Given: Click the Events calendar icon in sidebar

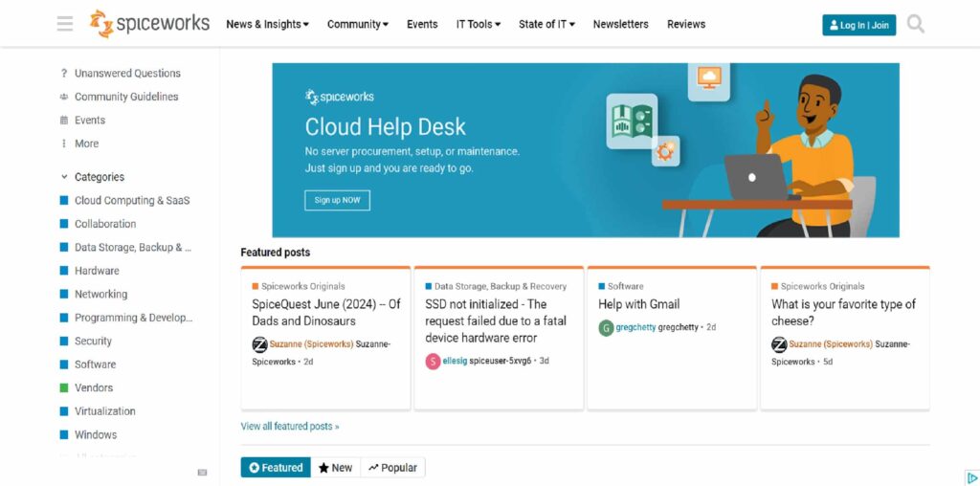Looking at the screenshot, I should click(x=64, y=120).
